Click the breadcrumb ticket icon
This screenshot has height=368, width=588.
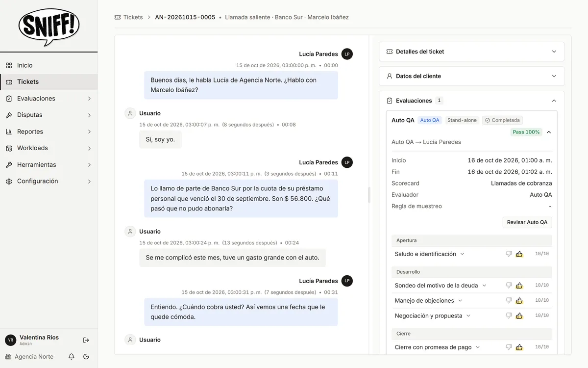pos(118,17)
